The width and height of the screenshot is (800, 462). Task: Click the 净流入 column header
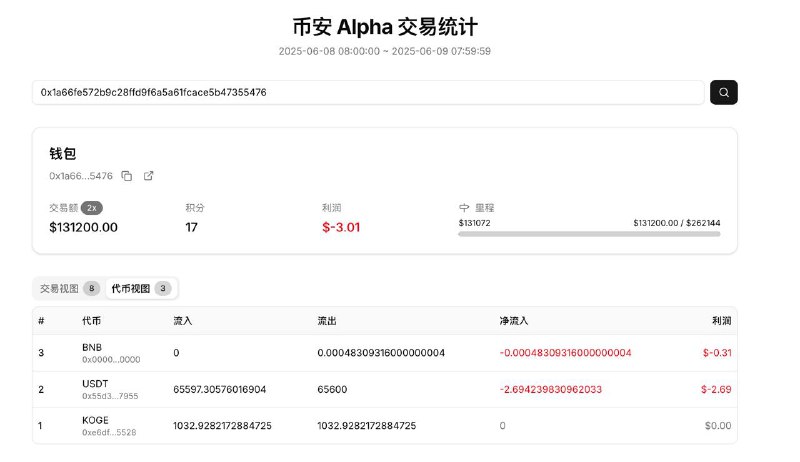click(514, 321)
